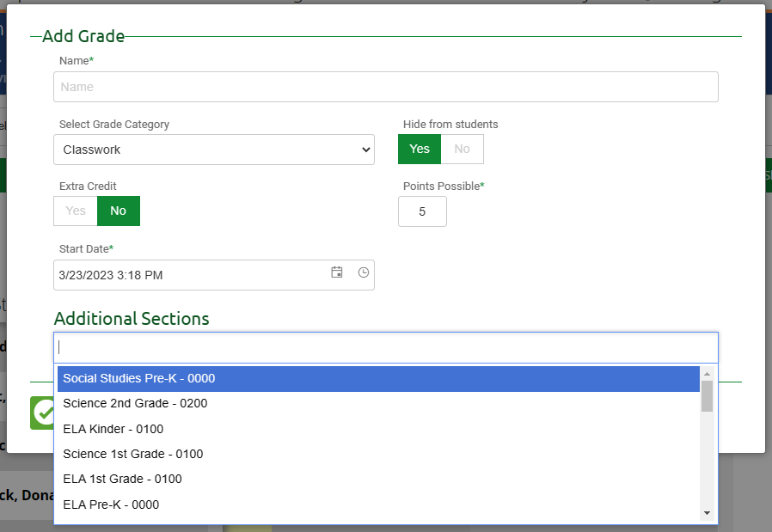
Task: Select Yes for Hide from students
Action: (x=419, y=149)
